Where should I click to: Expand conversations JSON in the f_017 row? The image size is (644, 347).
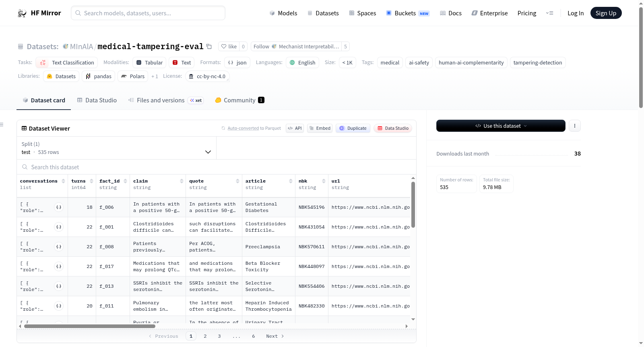pos(59,266)
